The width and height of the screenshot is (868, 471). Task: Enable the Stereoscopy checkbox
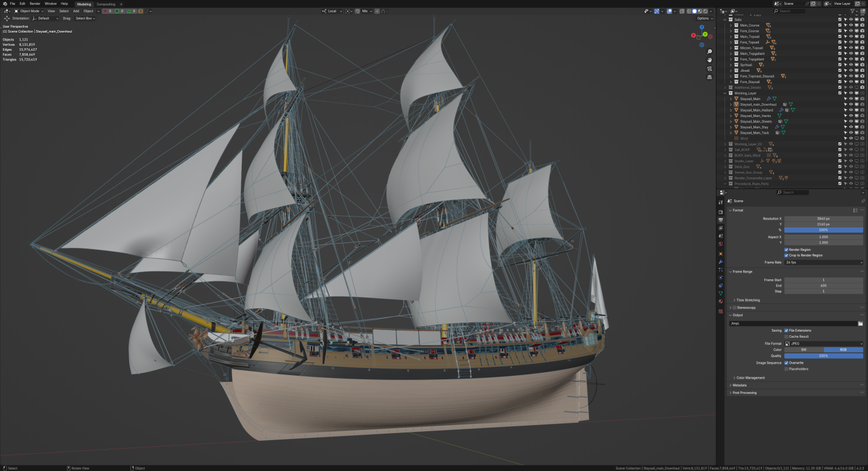coord(734,308)
